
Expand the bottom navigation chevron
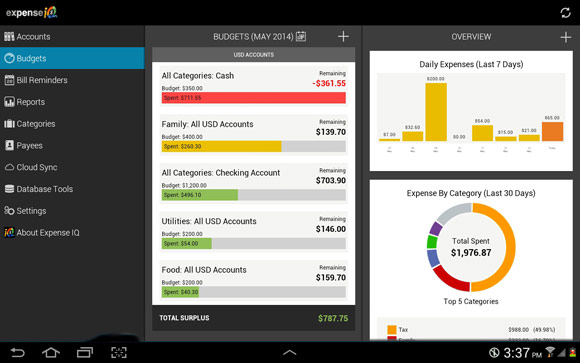click(x=290, y=353)
